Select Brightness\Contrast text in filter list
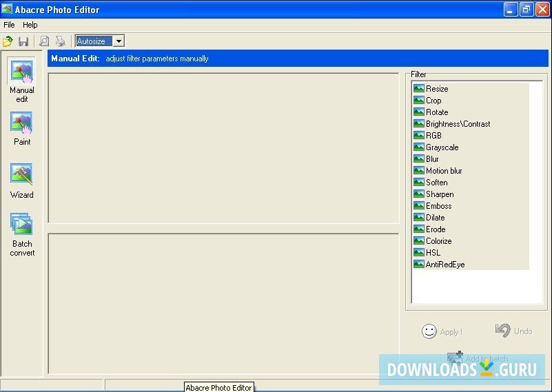552x392 pixels. click(x=458, y=124)
